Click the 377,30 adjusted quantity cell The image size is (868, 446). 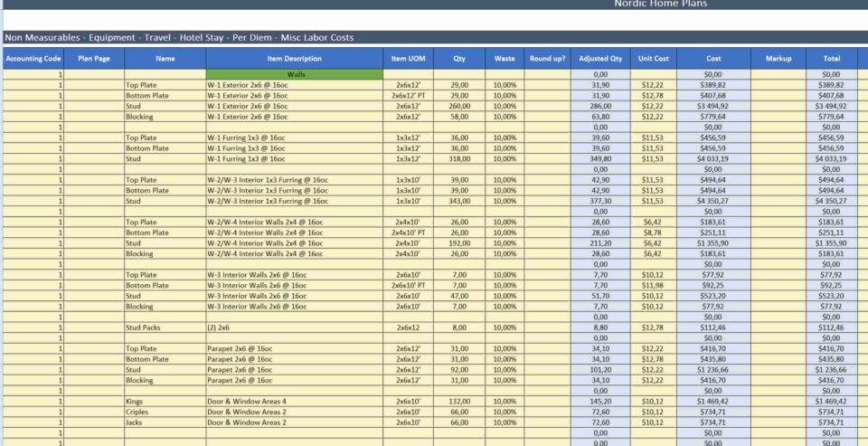pyautogui.click(x=600, y=201)
